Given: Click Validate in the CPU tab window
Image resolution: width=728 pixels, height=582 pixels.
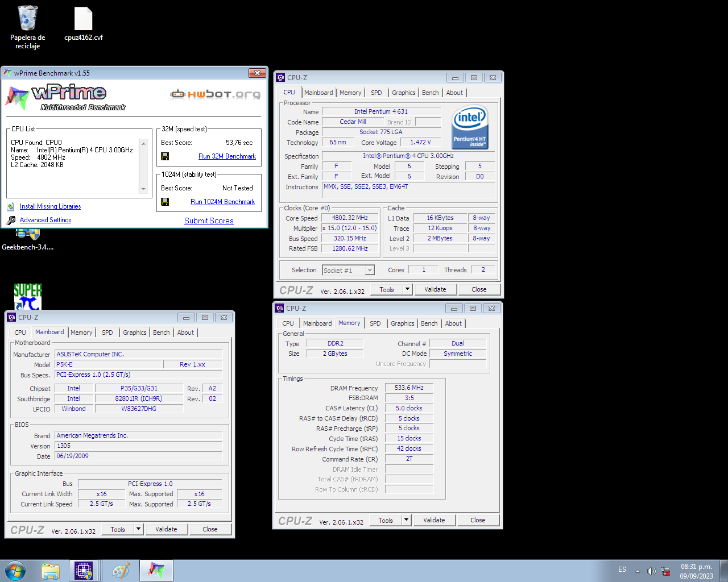Looking at the screenshot, I should (x=435, y=289).
